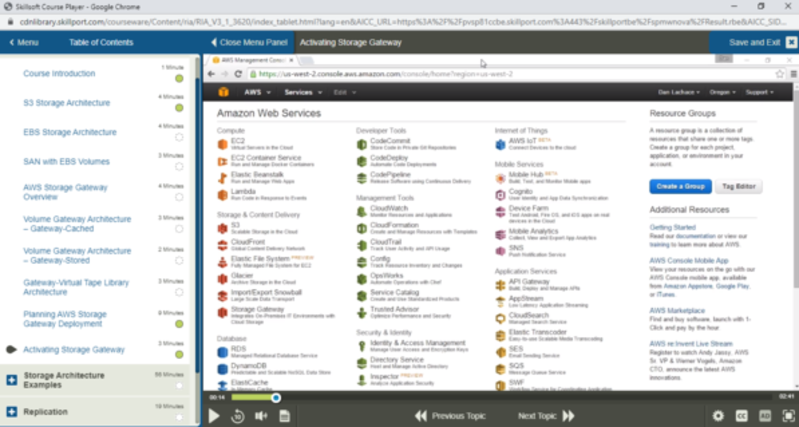Open Gateway-Virtual Tape Library Architecture topic
The image size is (799, 427).
click(x=76, y=287)
